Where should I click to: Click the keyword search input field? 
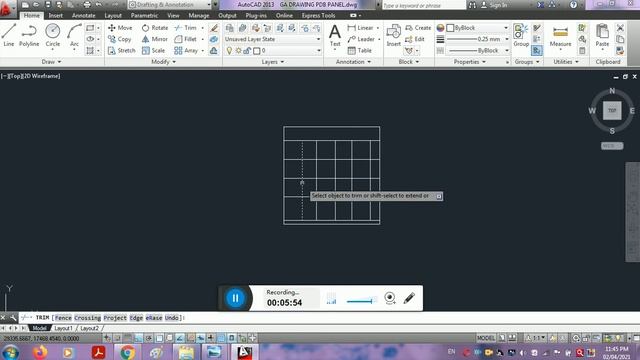[x=423, y=5]
